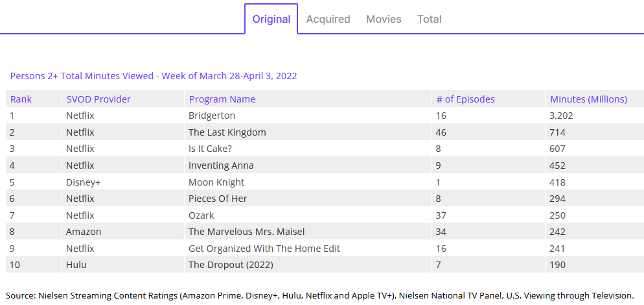Image resolution: width=644 pixels, height=305 pixels.
Task: Click The Last Kingdom row
Action: pyautogui.click(x=227, y=132)
